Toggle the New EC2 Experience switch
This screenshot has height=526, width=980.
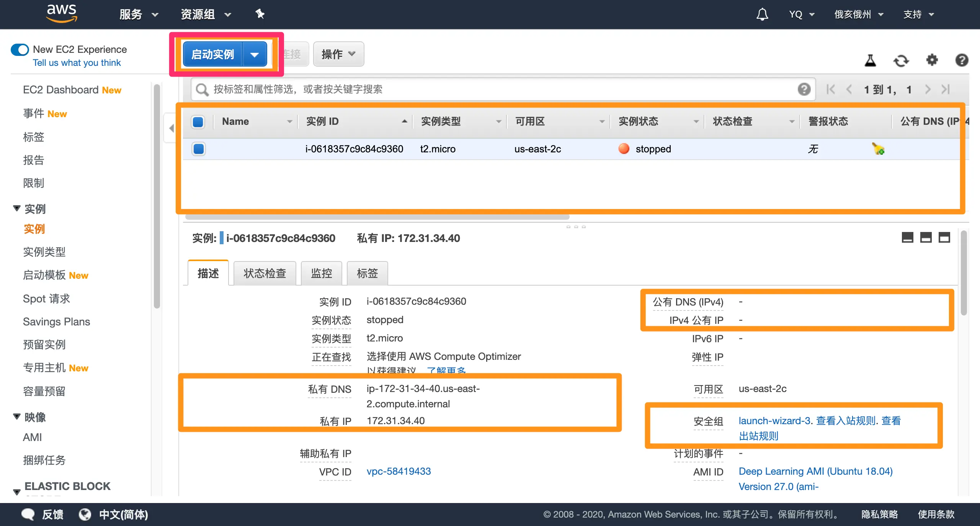pos(20,49)
